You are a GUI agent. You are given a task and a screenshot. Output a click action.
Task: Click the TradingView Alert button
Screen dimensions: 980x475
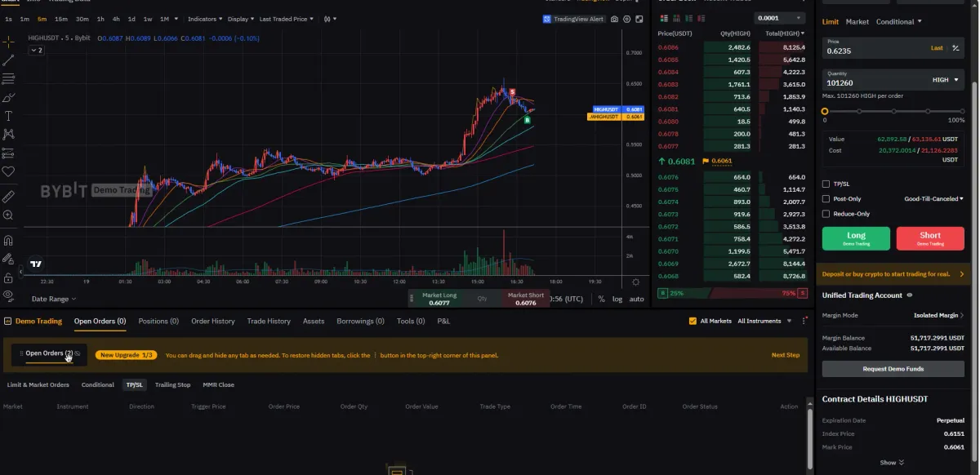(573, 19)
